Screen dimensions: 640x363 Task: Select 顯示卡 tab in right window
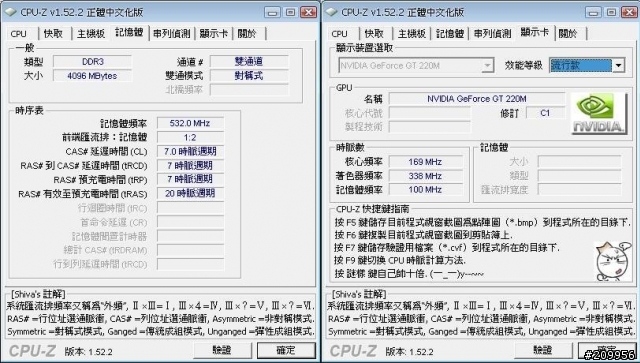(535, 33)
